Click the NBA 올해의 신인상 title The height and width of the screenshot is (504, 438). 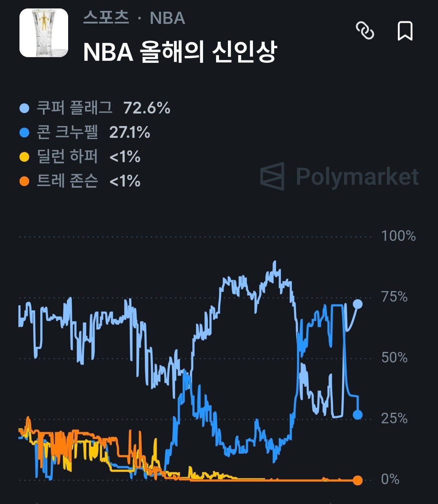180,52
